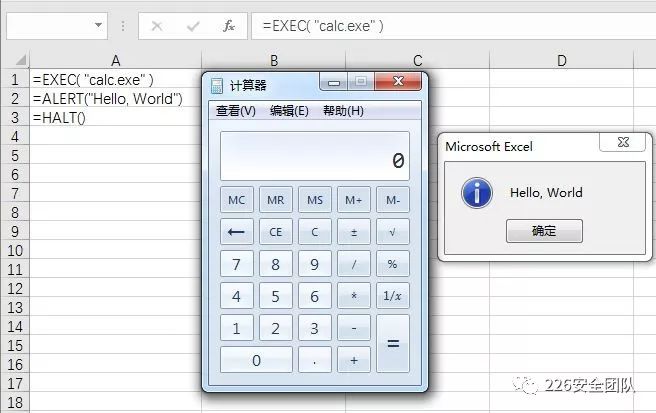
Task: Click calculator digit 6
Action: pyautogui.click(x=315, y=296)
